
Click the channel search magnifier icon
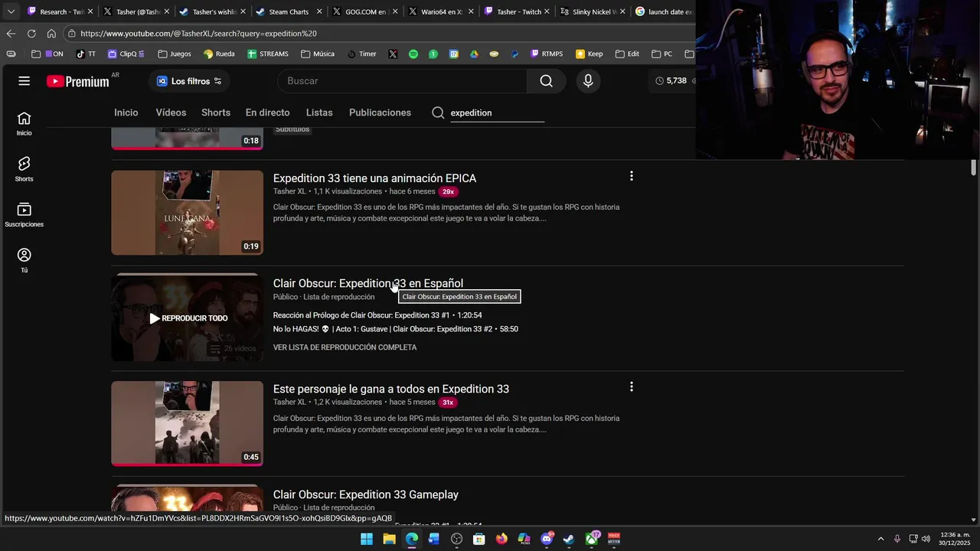click(438, 112)
